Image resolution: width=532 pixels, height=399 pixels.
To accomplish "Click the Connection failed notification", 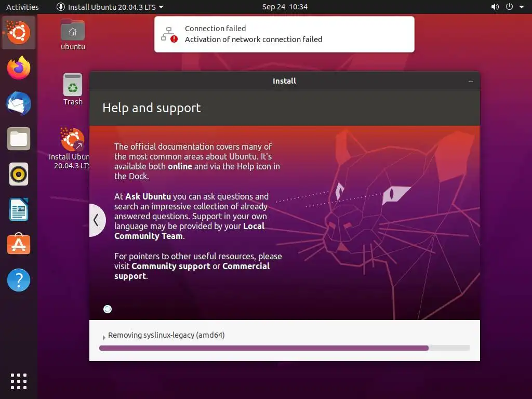I will pyautogui.click(x=284, y=34).
